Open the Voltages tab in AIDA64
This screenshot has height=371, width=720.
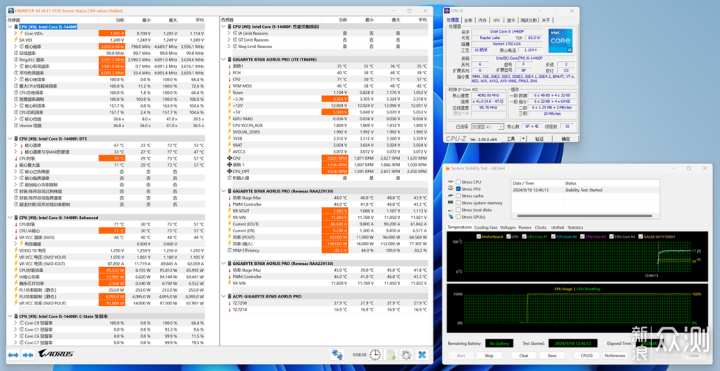(508, 227)
